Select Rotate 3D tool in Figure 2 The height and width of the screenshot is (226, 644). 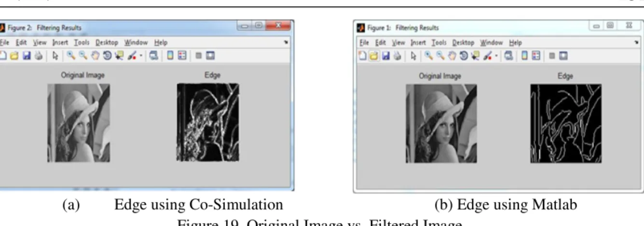tap(107, 56)
